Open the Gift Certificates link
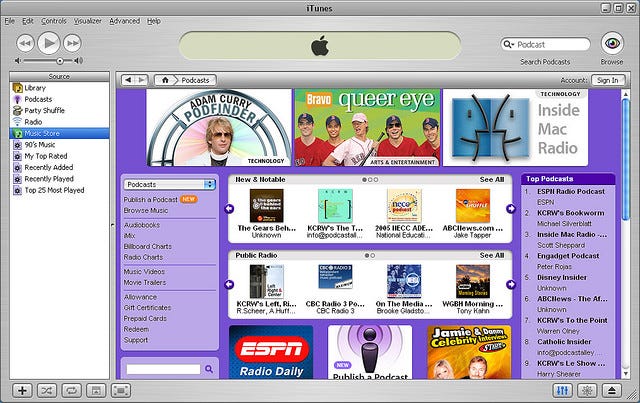Viewport: 640px width, 403px height. coord(147,308)
